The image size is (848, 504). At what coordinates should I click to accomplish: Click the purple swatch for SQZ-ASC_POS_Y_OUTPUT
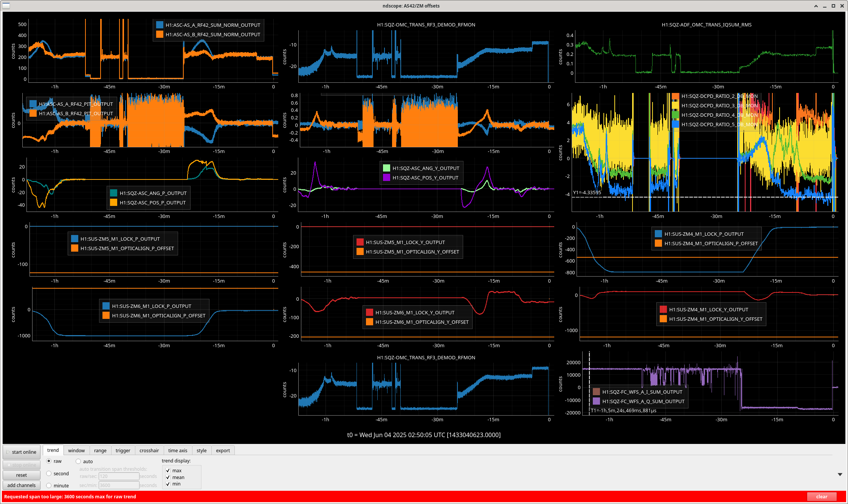click(x=386, y=178)
